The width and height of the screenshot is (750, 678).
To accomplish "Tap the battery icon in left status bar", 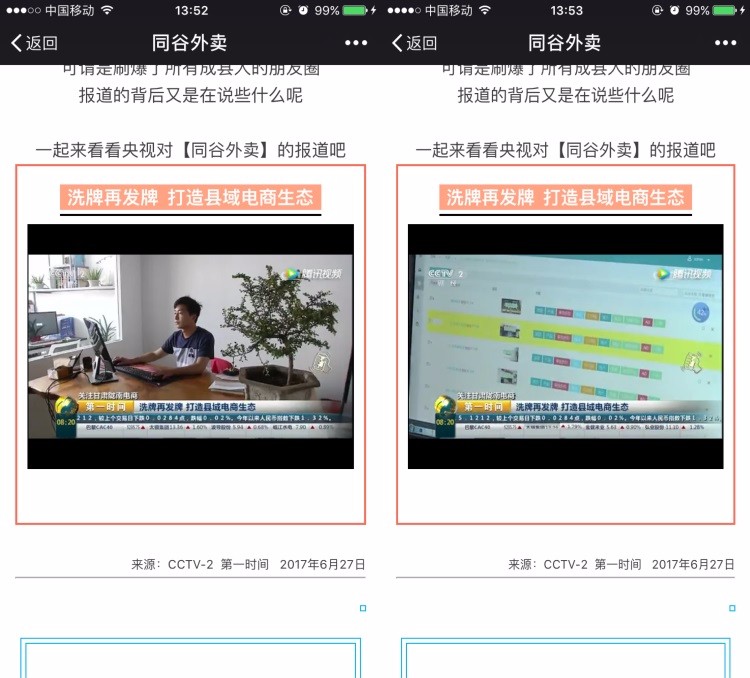I will pyautogui.click(x=355, y=10).
